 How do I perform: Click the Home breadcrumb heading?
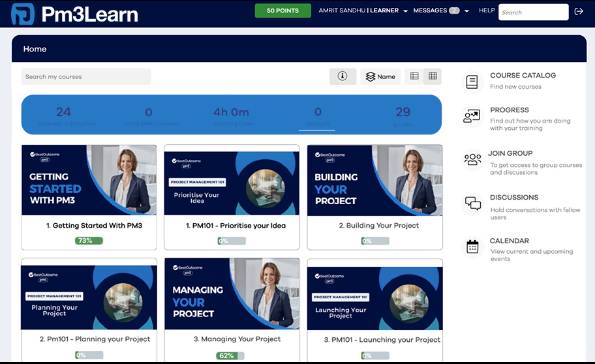[x=35, y=49]
